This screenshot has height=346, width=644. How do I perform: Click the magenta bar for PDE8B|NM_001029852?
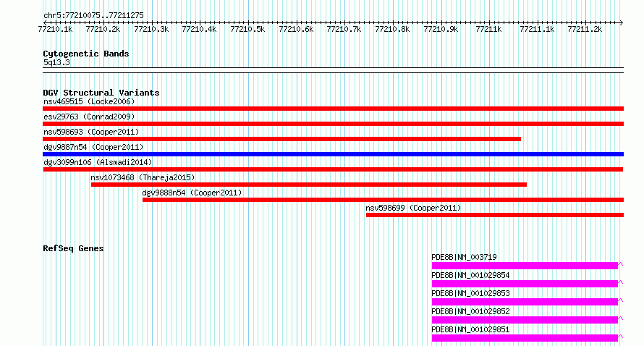(525, 320)
